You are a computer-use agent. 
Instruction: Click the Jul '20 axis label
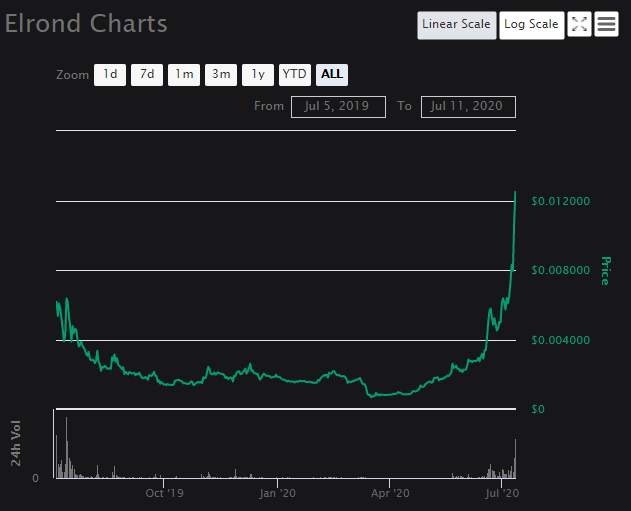tap(502, 493)
